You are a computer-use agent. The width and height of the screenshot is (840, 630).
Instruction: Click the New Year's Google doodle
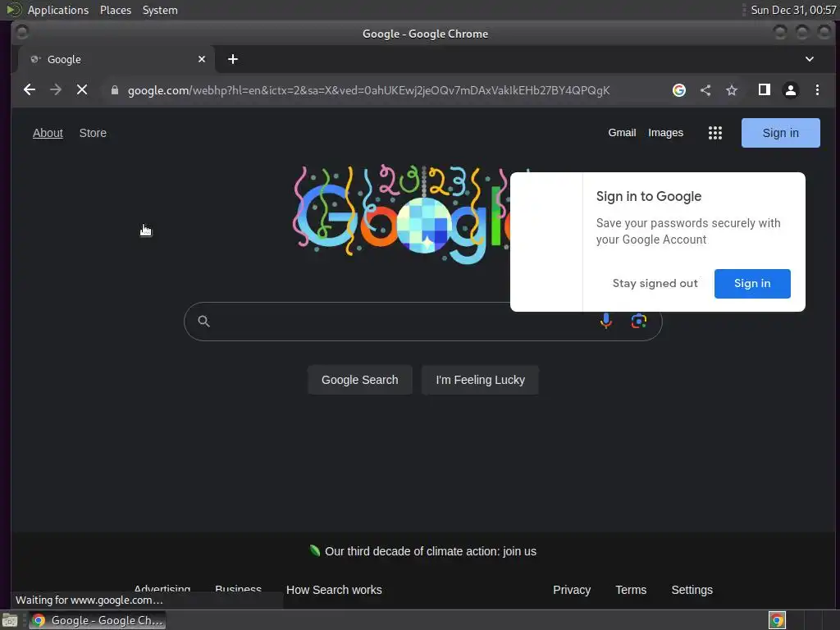click(x=402, y=214)
